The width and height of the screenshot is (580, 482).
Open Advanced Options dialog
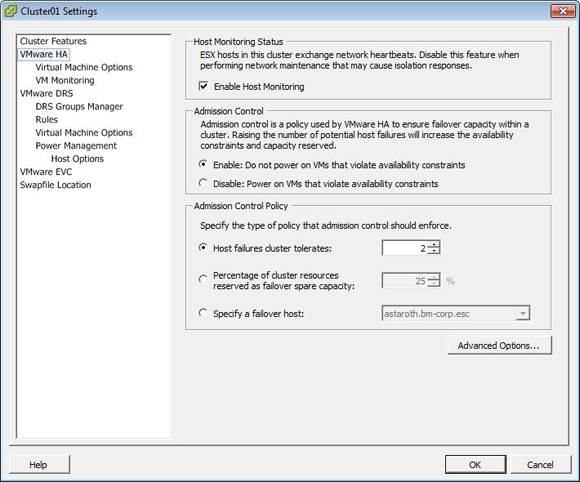pyautogui.click(x=499, y=345)
